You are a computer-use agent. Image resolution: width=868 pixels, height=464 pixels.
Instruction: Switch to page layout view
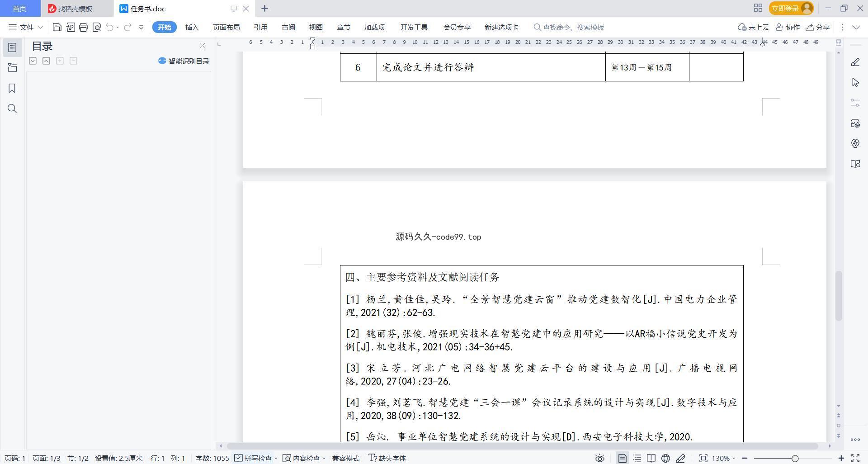coord(623,459)
